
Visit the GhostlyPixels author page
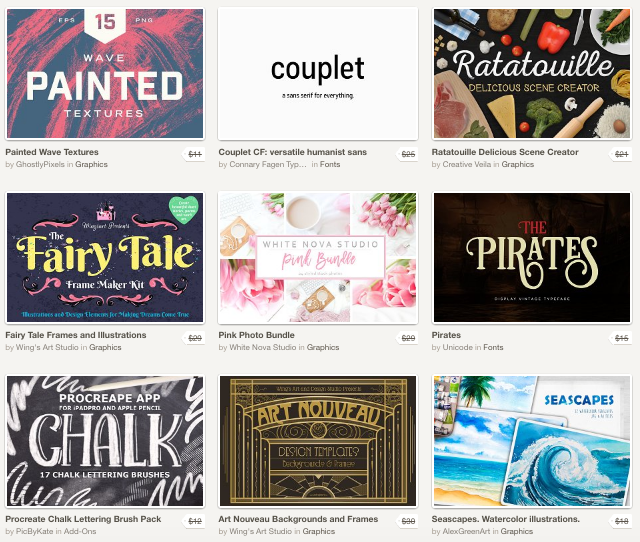(40, 164)
